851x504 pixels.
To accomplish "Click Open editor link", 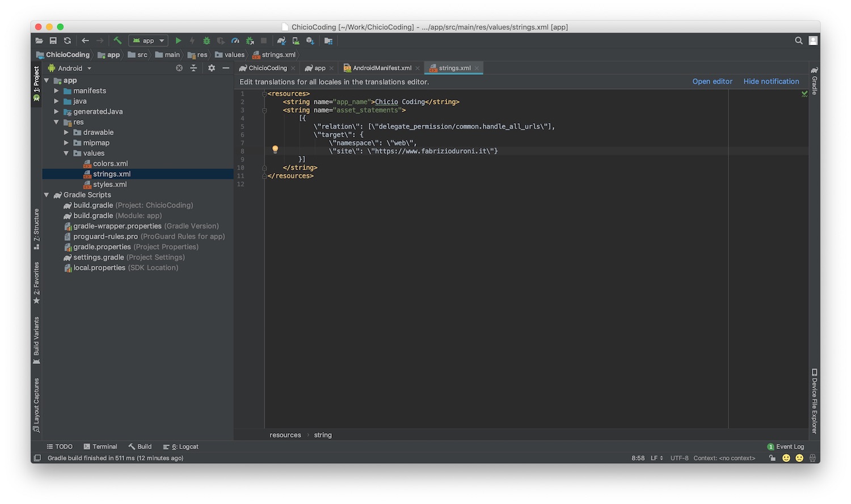I will (x=713, y=82).
